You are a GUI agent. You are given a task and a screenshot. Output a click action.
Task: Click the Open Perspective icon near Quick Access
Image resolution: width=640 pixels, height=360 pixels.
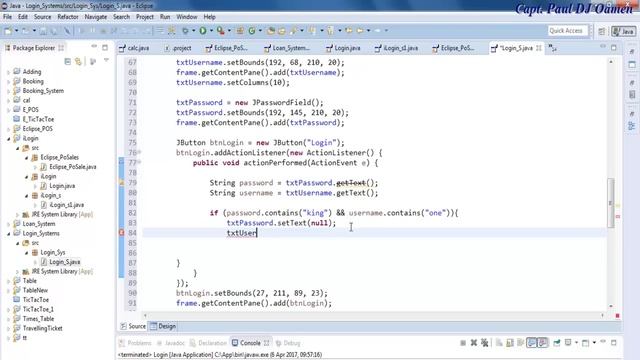pyautogui.click(x=602, y=31)
